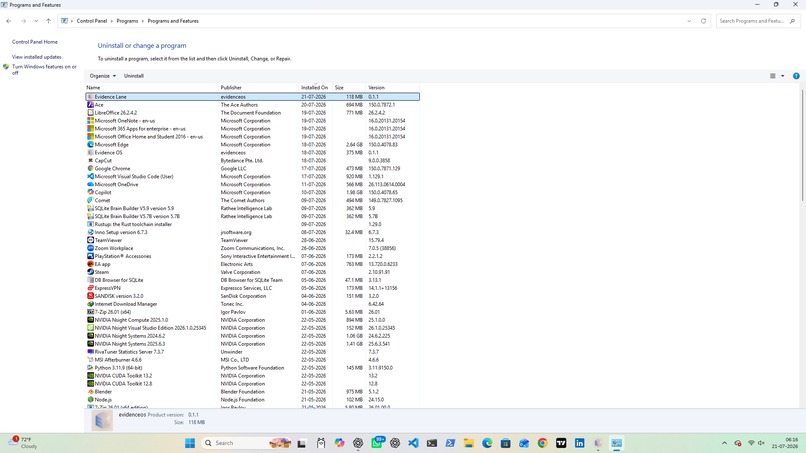Open LinkedIn from the taskbar

tap(579, 443)
